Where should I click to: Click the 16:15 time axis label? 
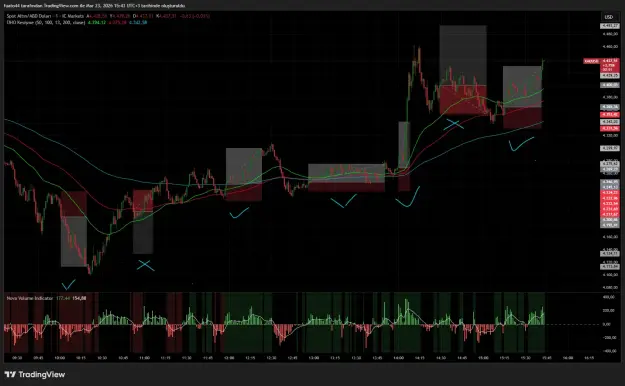589,358
